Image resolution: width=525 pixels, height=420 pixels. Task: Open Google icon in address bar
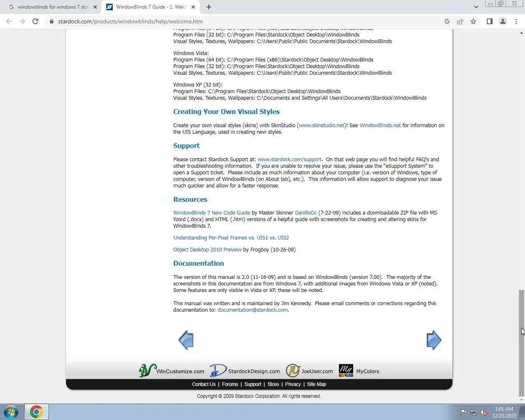click(447, 21)
